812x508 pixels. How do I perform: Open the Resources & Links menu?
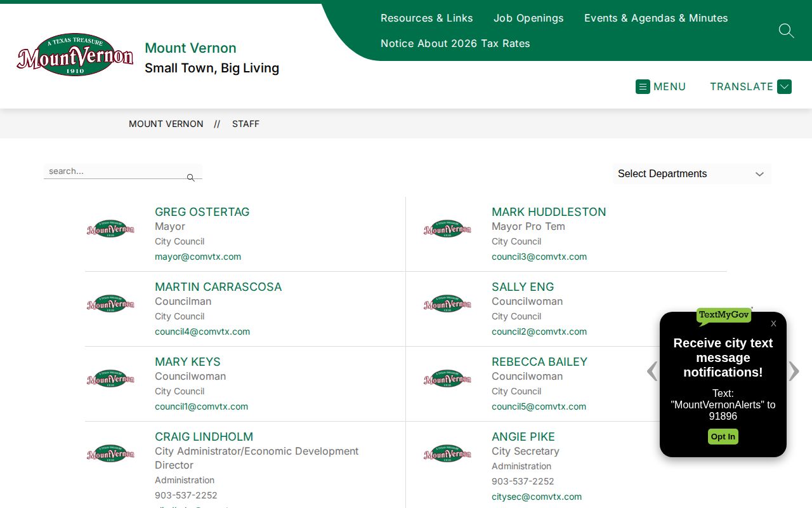pos(427,18)
